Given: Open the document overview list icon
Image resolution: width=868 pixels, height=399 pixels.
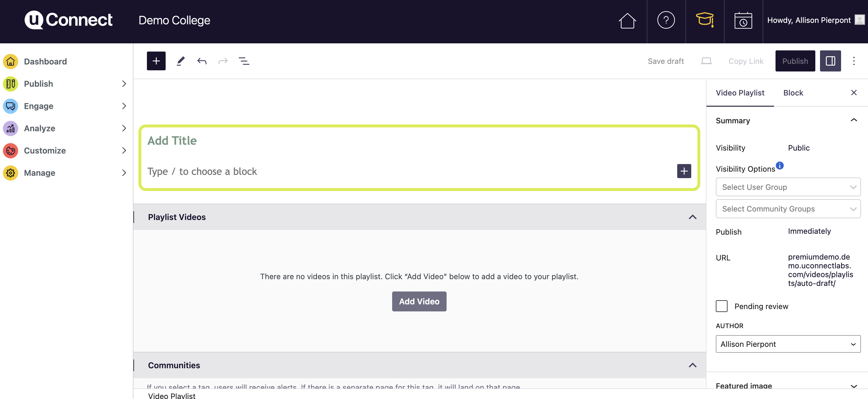Looking at the screenshot, I should pyautogui.click(x=243, y=61).
